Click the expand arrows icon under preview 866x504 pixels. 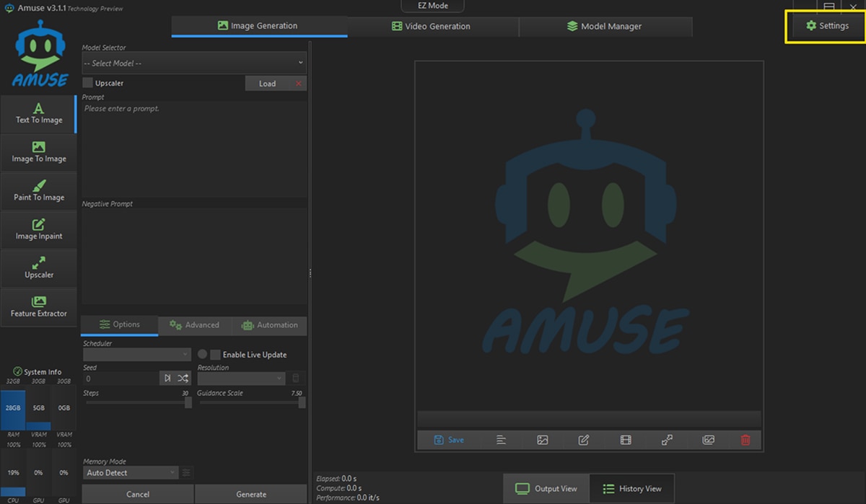point(667,440)
